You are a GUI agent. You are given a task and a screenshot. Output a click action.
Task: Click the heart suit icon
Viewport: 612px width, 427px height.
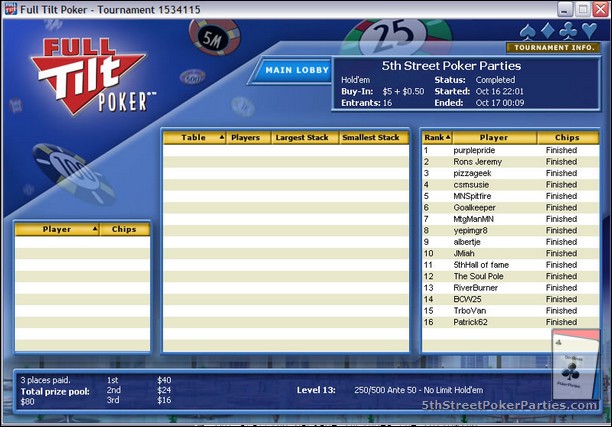(589, 30)
